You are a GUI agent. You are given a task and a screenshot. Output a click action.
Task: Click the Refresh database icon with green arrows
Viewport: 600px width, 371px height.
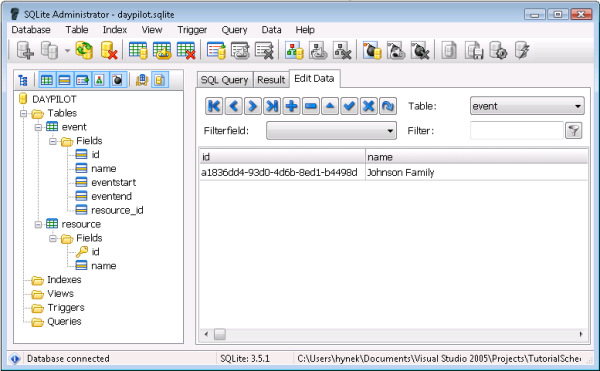84,50
